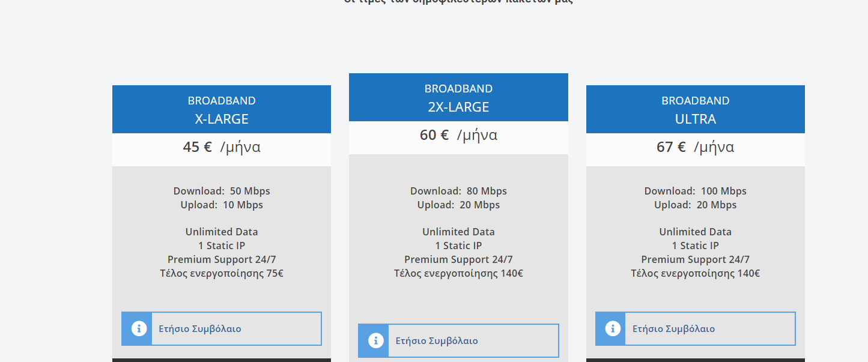Click the 45 € /μήνα price

pyautogui.click(x=222, y=147)
